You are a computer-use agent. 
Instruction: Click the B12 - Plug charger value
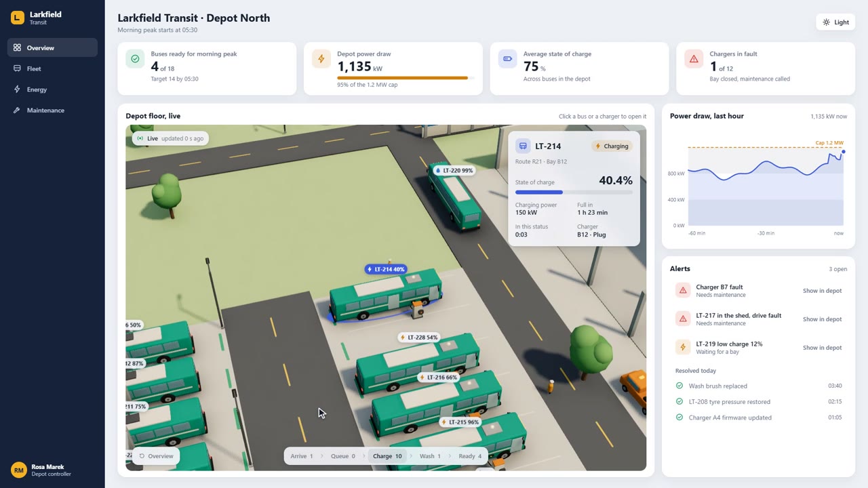tap(591, 235)
